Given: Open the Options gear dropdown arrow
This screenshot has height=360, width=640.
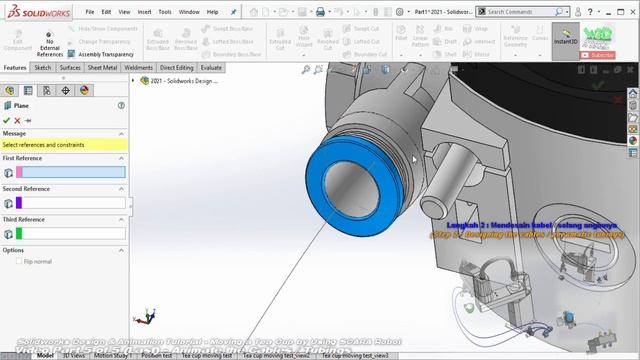Looking at the screenshot, I should pos(409,12).
